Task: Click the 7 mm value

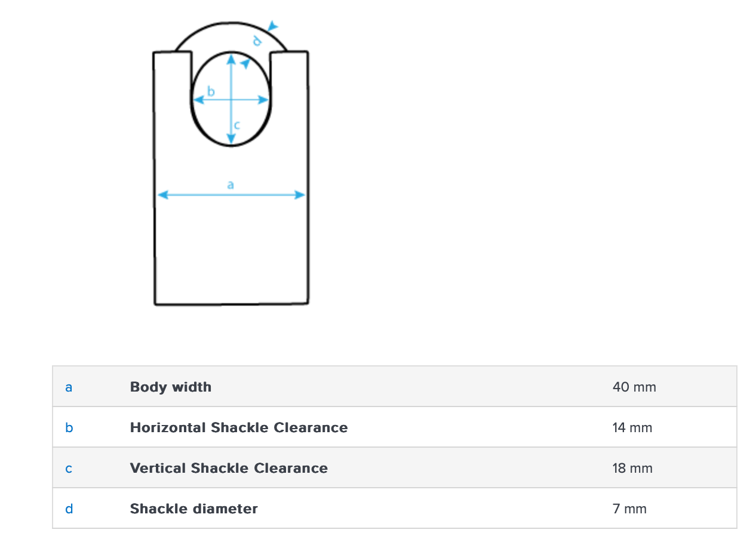Action: click(x=629, y=509)
